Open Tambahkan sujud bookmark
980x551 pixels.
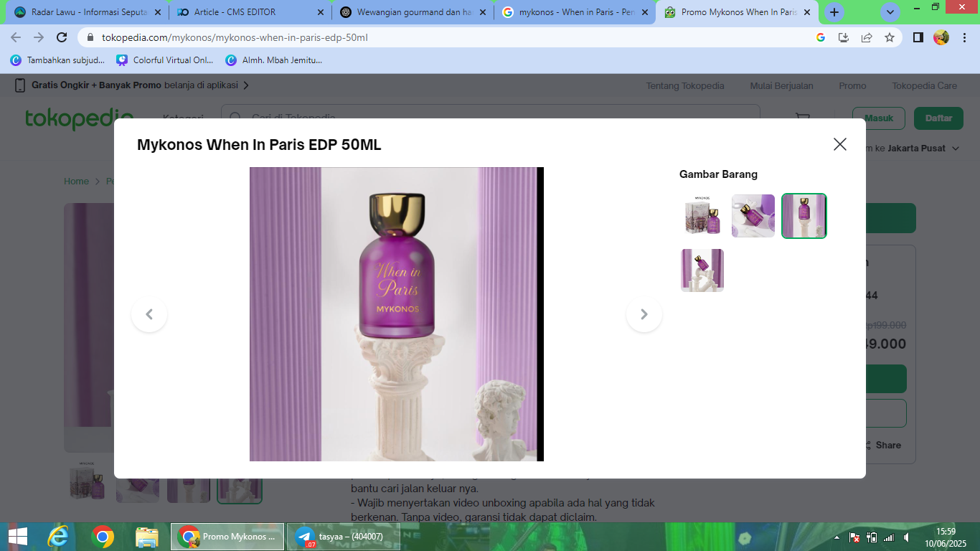[x=57, y=60]
